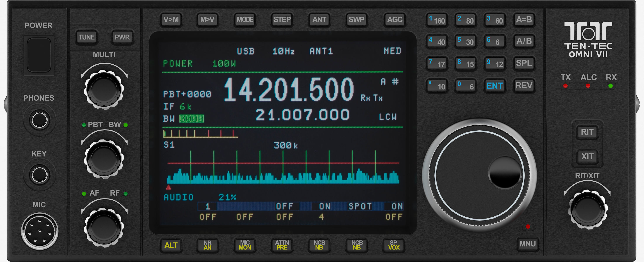The height and width of the screenshot is (262, 644).
Task: Adjust output with PWR button
Action: click(122, 37)
